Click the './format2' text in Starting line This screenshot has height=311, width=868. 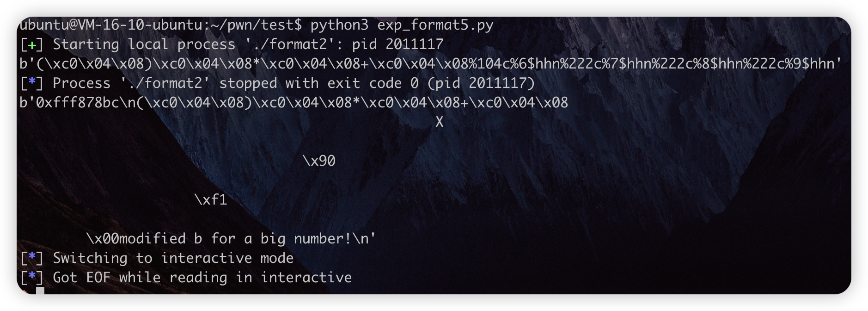point(294,44)
